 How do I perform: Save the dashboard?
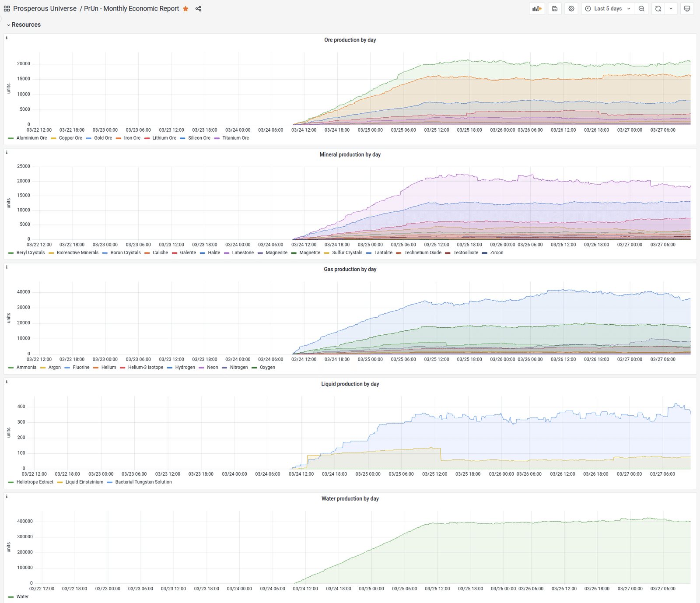click(555, 9)
